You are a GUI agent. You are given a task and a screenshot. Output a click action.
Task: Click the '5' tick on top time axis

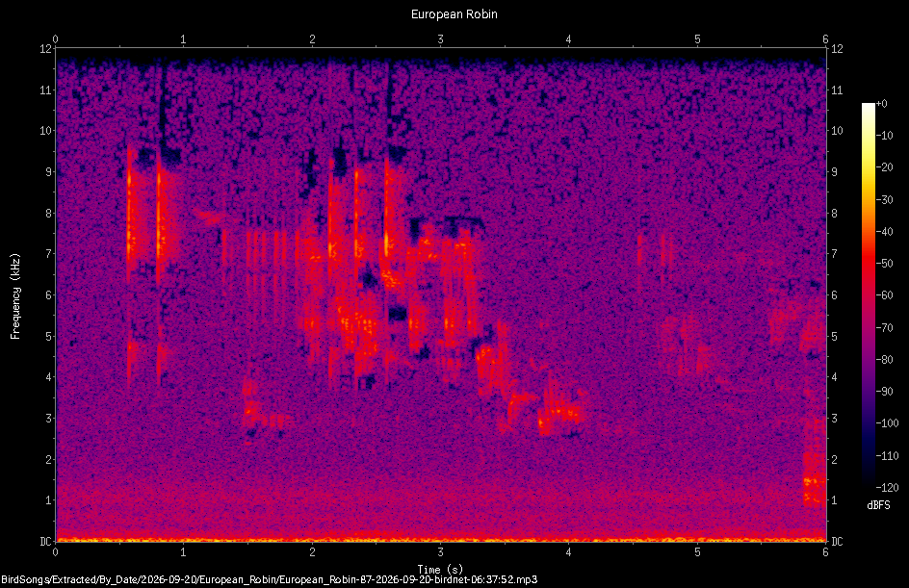coord(697,39)
